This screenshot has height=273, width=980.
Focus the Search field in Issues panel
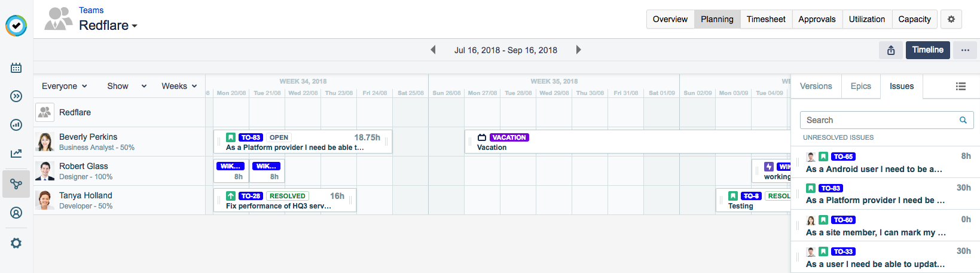point(879,120)
